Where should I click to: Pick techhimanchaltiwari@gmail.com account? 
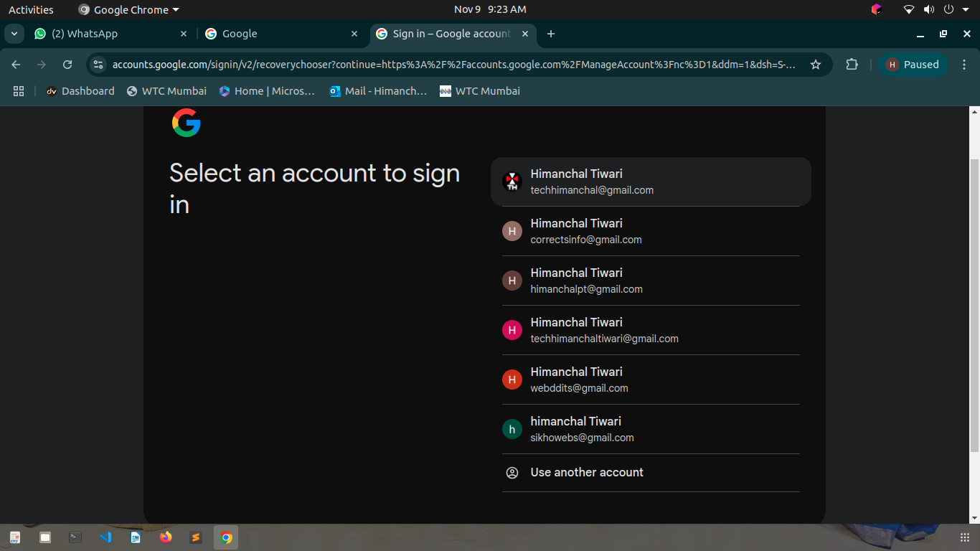[651, 330]
